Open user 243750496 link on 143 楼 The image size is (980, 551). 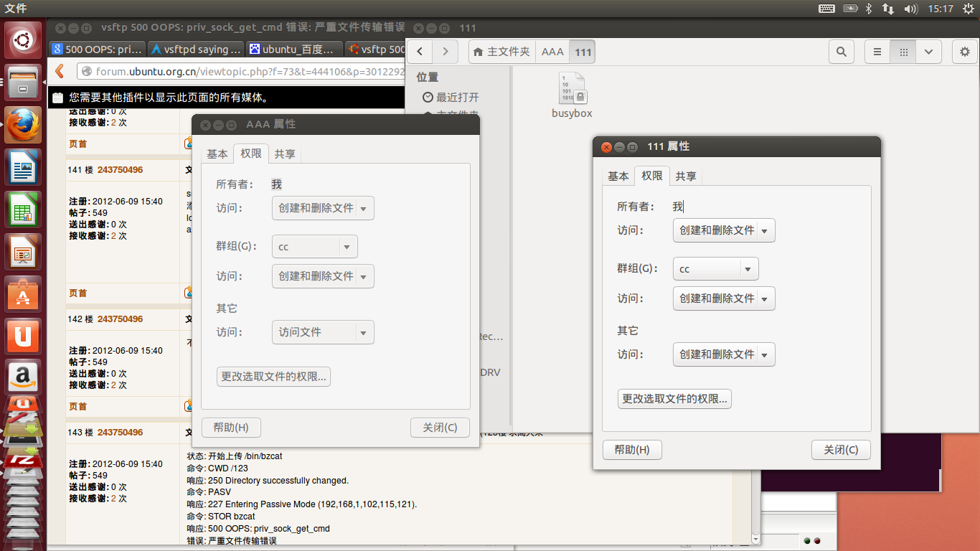pos(120,433)
